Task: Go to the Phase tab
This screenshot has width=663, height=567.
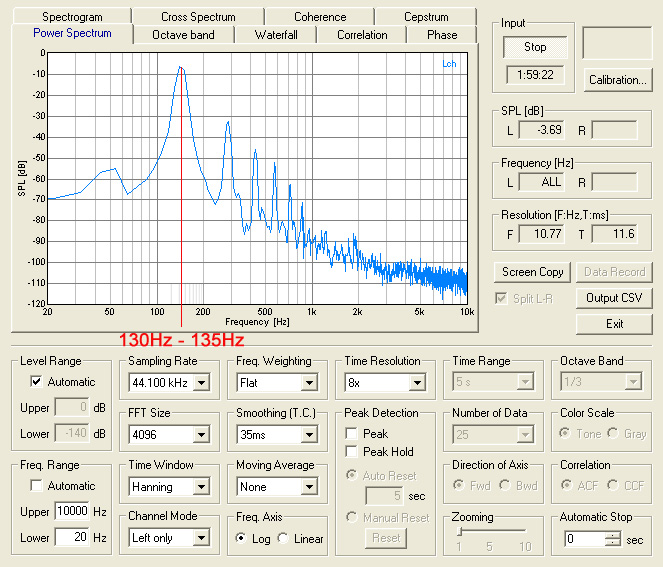Action: tap(442, 35)
